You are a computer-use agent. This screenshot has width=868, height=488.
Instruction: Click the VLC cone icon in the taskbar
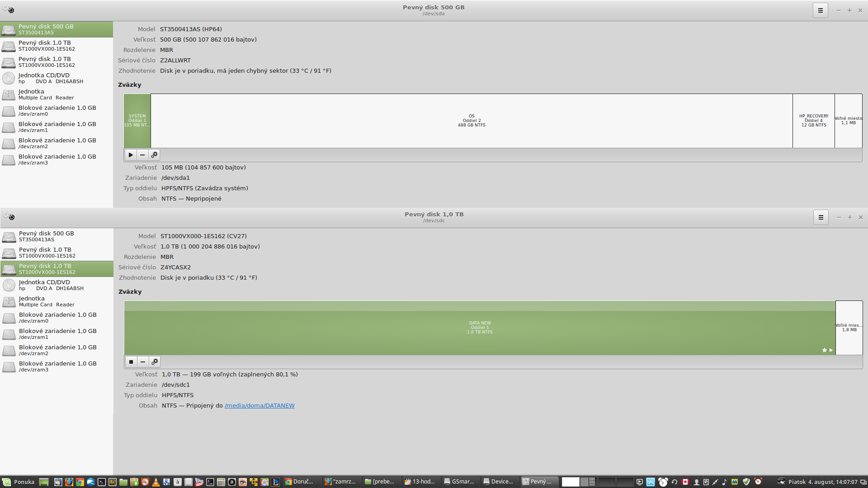click(x=156, y=482)
